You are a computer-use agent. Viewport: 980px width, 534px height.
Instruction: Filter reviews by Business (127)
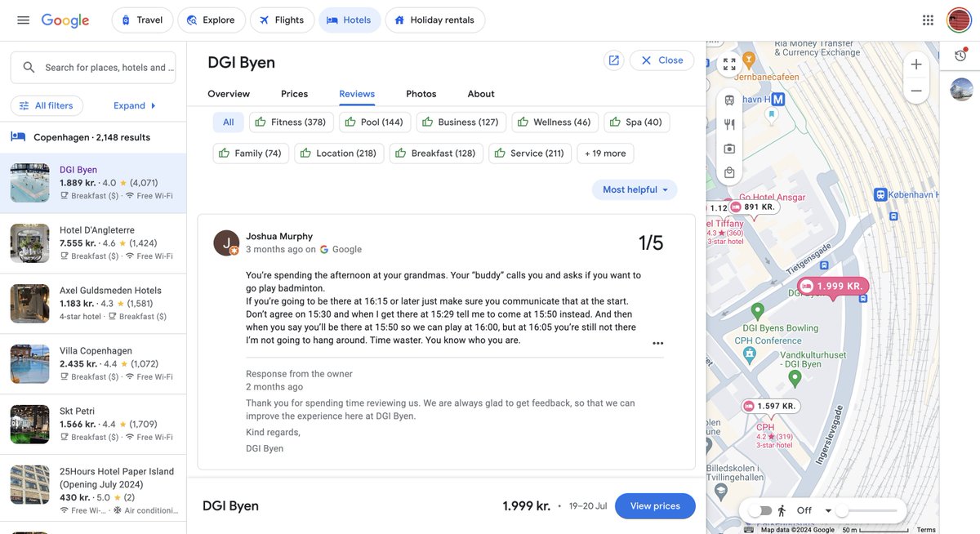pyautogui.click(x=461, y=122)
